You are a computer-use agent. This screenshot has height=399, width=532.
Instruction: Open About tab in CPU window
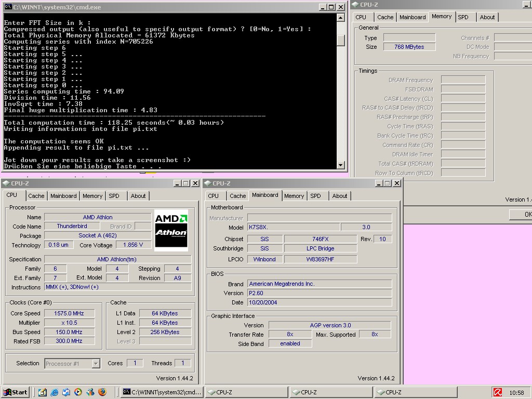[x=138, y=196]
